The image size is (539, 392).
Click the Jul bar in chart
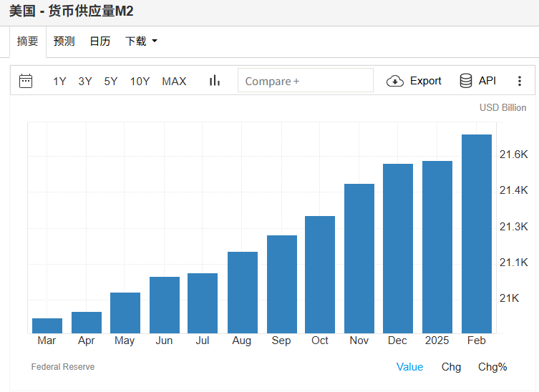click(x=203, y=303)
